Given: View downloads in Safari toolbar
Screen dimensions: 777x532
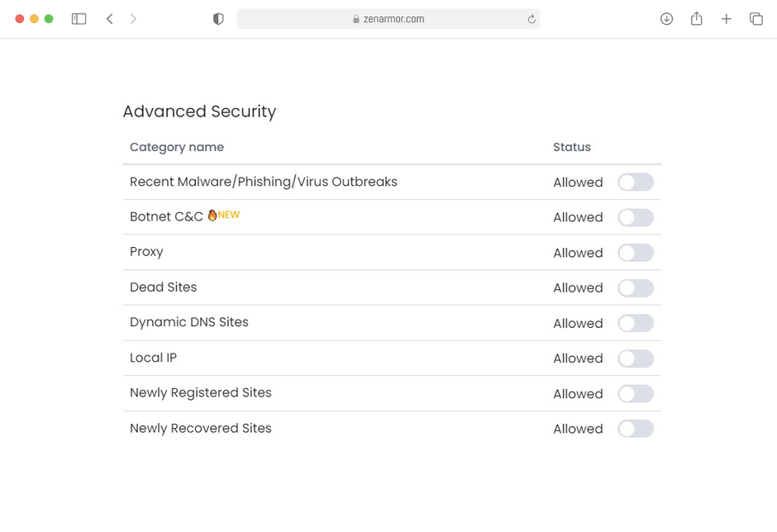Looking at the screenshot, I should point(666,18).
